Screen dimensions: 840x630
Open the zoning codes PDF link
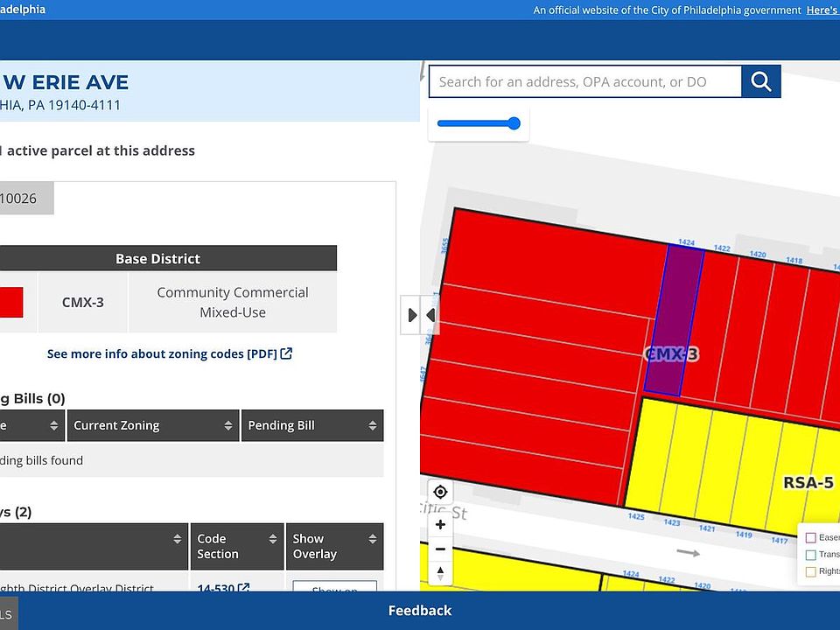point(170,353)
